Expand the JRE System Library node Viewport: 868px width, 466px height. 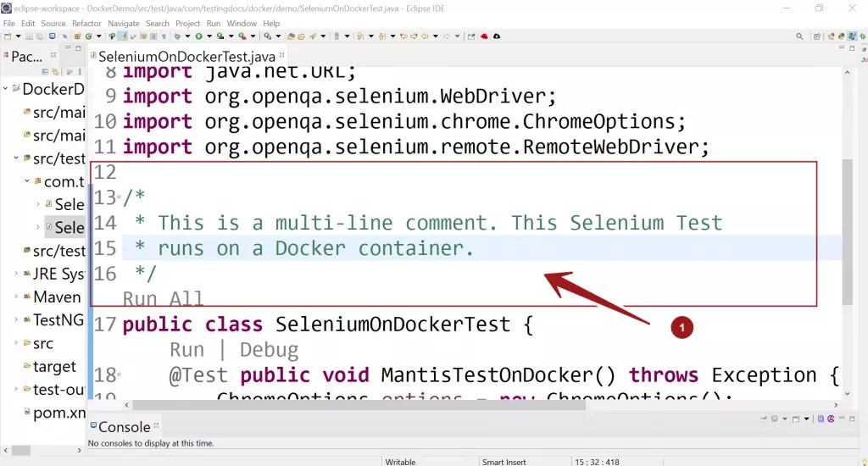pos(16,274)
